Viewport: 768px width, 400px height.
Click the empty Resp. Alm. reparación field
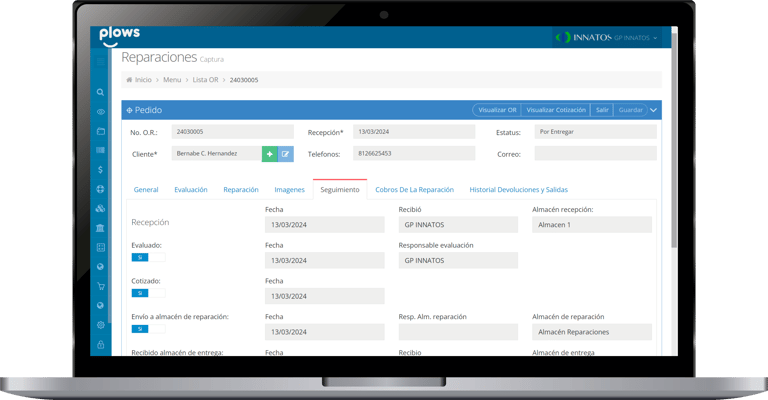pos(458,332)
